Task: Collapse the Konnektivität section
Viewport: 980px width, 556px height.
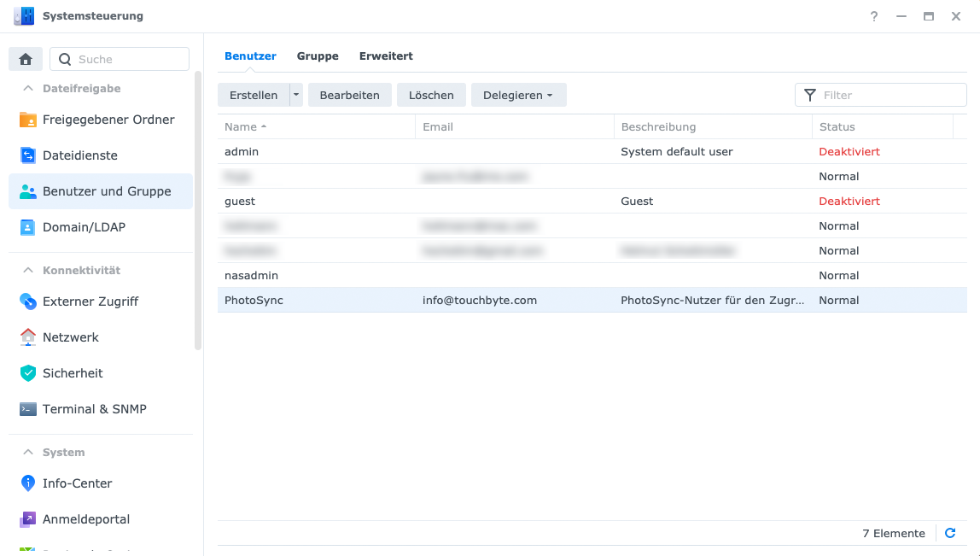Action: click(x=28, y=271)
